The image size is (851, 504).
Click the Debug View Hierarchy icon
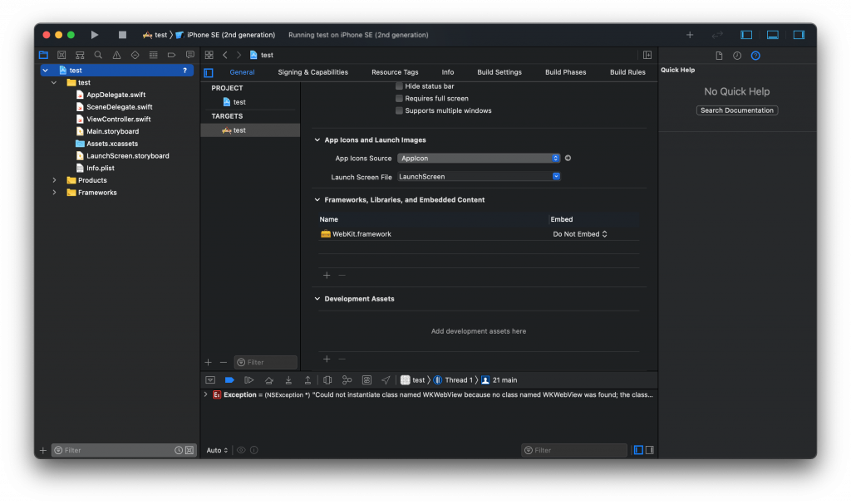point(327,380)
